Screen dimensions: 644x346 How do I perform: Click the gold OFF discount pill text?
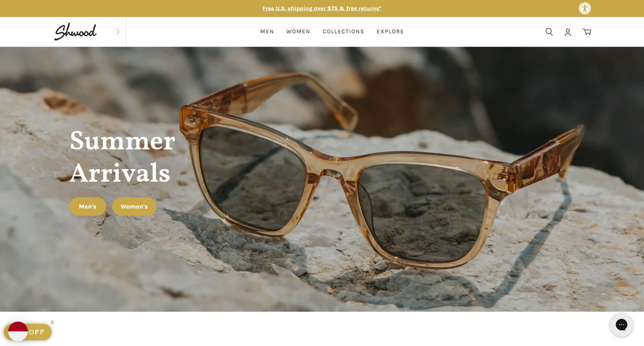[37, 332]
